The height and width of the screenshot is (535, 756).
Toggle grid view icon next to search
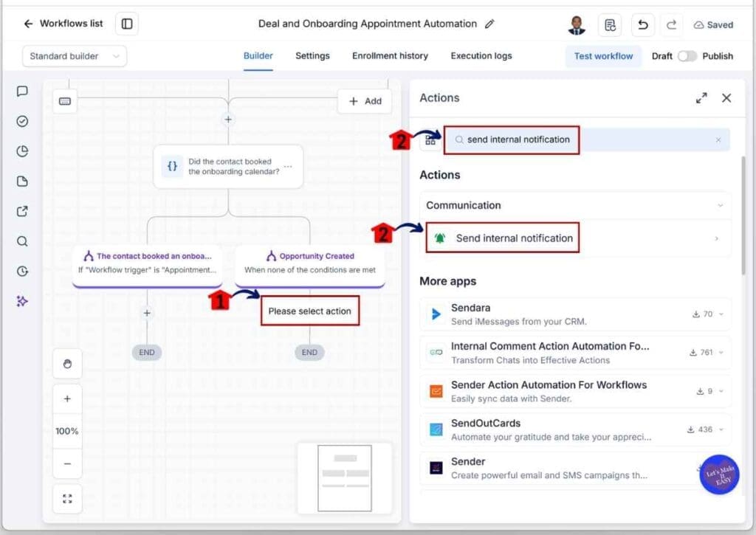430,140
